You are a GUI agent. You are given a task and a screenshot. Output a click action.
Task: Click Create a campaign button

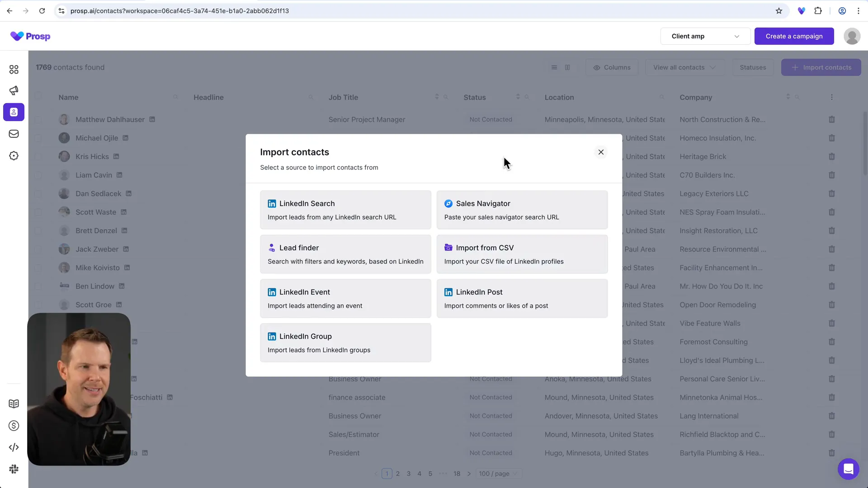pyautogui.click(x=794, y=36)
